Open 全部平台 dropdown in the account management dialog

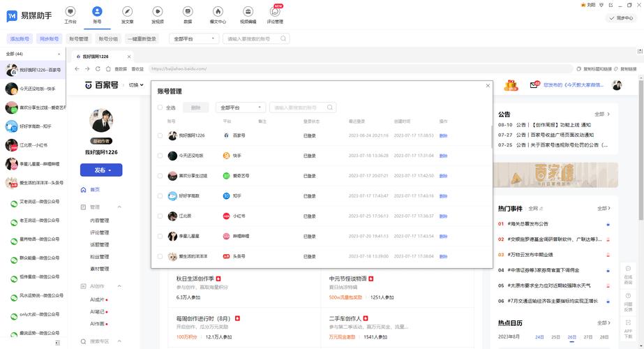241,107
